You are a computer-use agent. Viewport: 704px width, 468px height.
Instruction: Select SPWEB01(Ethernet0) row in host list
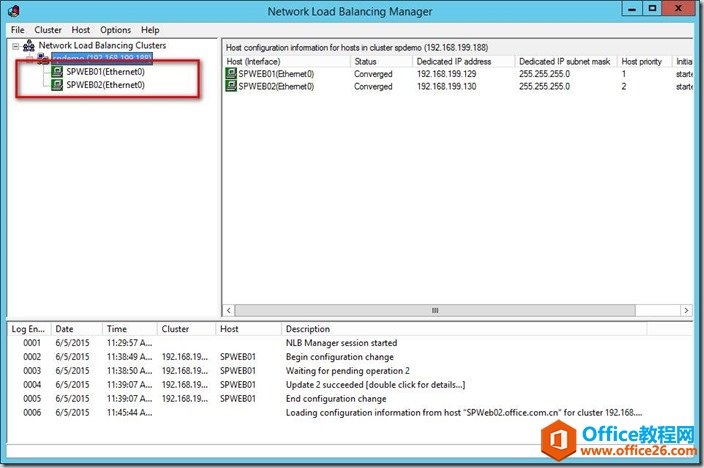(x=458, y=74)
